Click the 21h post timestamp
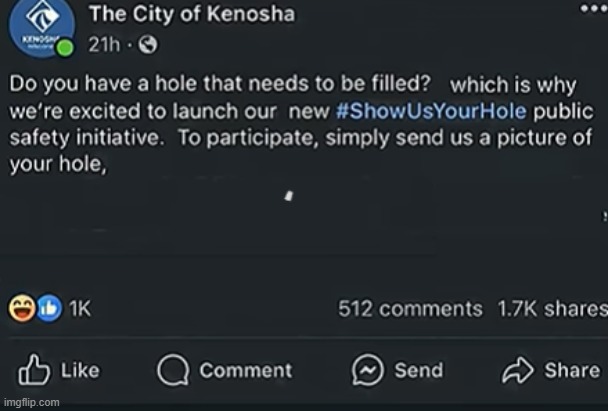 [x=104, y=45]
